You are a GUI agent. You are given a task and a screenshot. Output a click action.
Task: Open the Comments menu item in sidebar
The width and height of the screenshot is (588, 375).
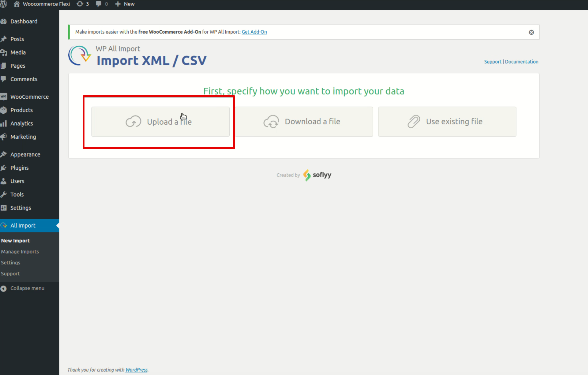pos(24,79)
